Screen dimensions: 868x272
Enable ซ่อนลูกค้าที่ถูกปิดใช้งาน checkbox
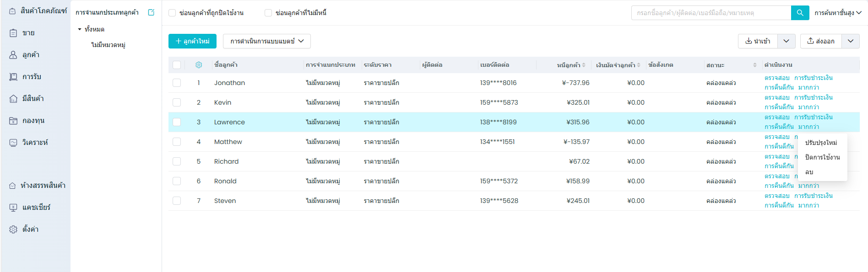172,13
